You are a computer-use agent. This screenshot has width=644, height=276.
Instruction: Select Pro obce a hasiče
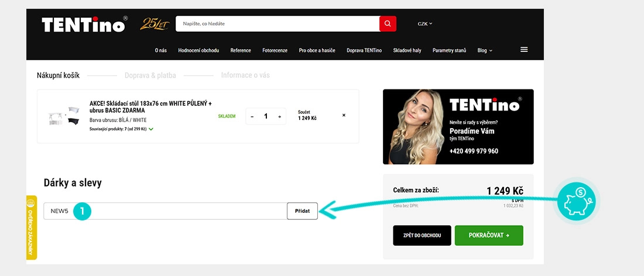(317, 50)
